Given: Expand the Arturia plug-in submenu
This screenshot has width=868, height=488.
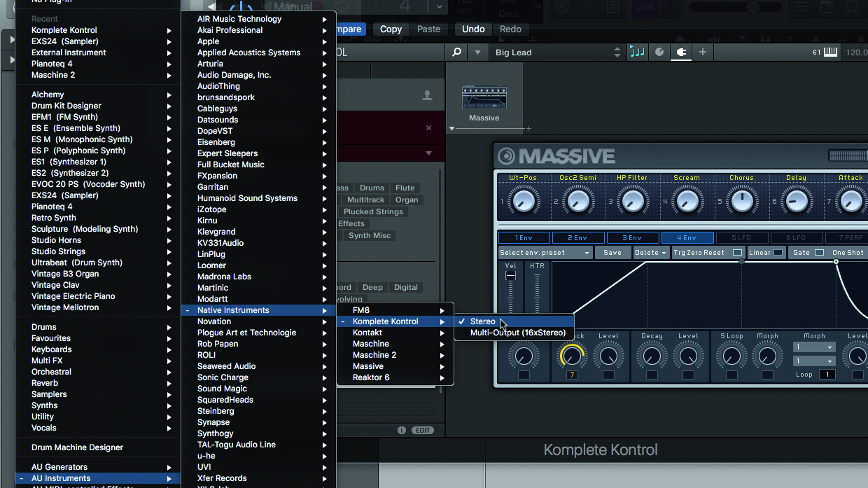Looking at the screenshot, I should (258, 64).
